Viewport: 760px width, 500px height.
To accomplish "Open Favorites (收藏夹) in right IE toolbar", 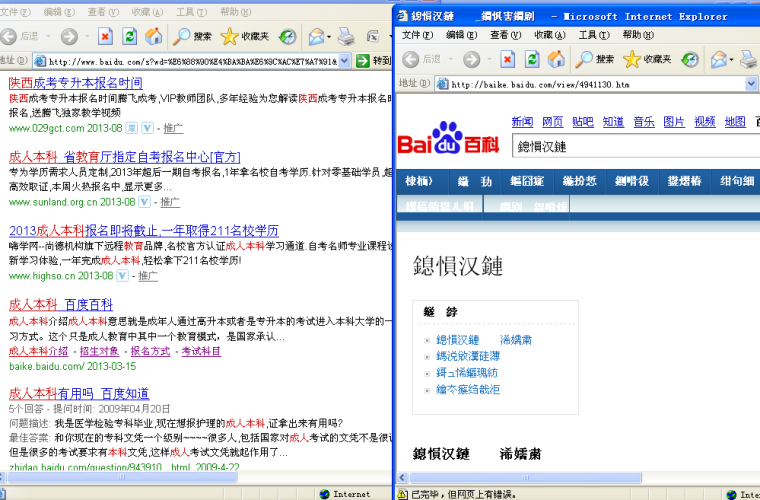I will tap(647, 59).
